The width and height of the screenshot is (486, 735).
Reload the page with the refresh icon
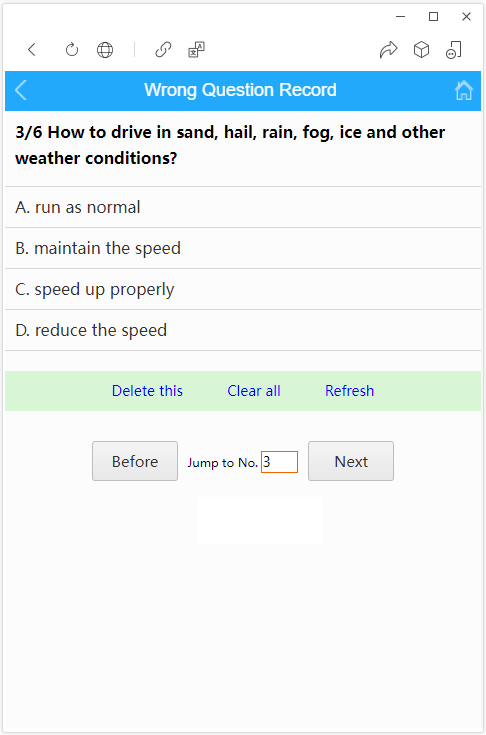[72, 49]
